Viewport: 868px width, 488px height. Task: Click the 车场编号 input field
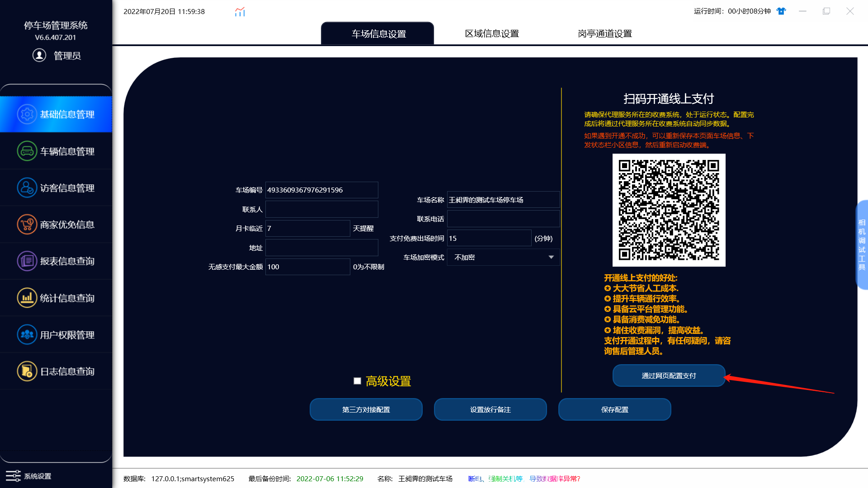[321, 190]
